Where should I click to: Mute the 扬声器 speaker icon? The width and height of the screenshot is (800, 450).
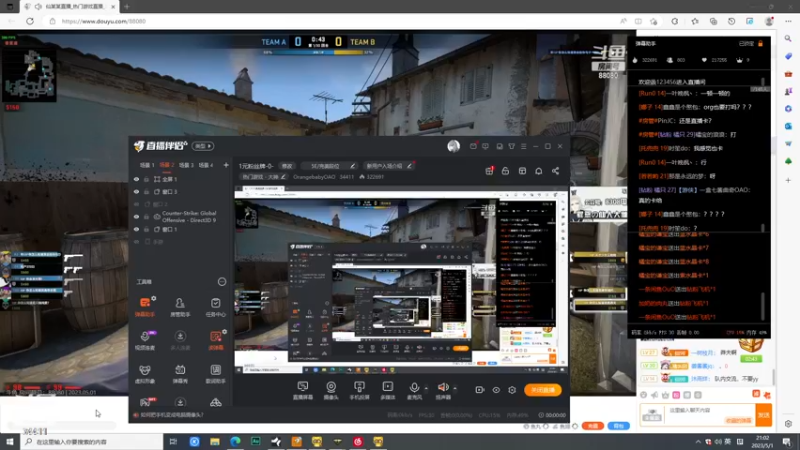coord(443,388)
